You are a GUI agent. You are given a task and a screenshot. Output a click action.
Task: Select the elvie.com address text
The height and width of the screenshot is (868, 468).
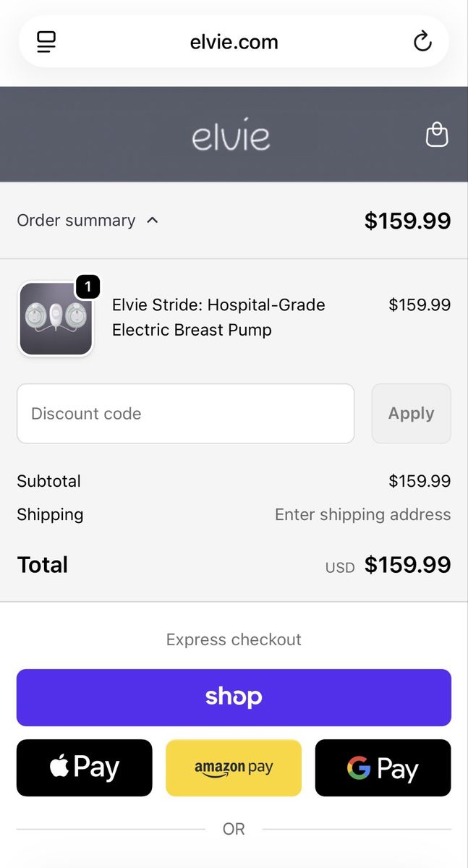pos(234,42)
